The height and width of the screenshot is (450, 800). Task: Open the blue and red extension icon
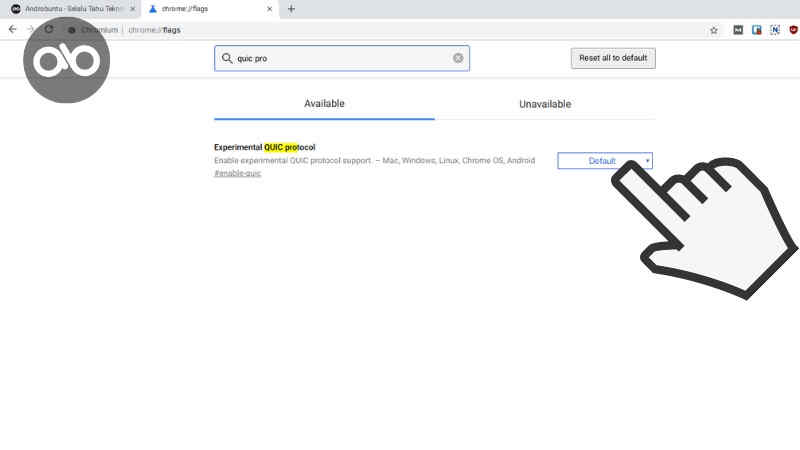pos(757,30)
